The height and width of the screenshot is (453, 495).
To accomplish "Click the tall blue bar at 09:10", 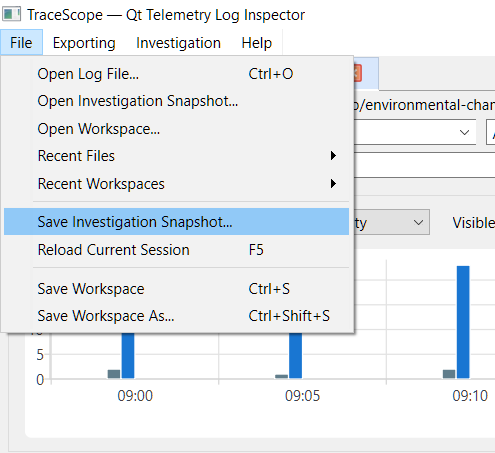I will [x=463, y=322].
